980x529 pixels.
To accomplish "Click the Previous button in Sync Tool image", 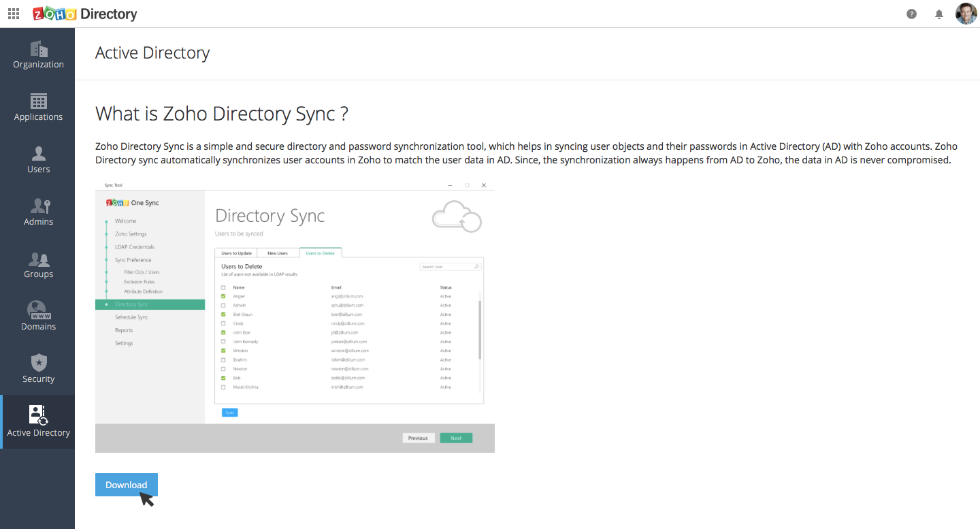I will 418,438.
